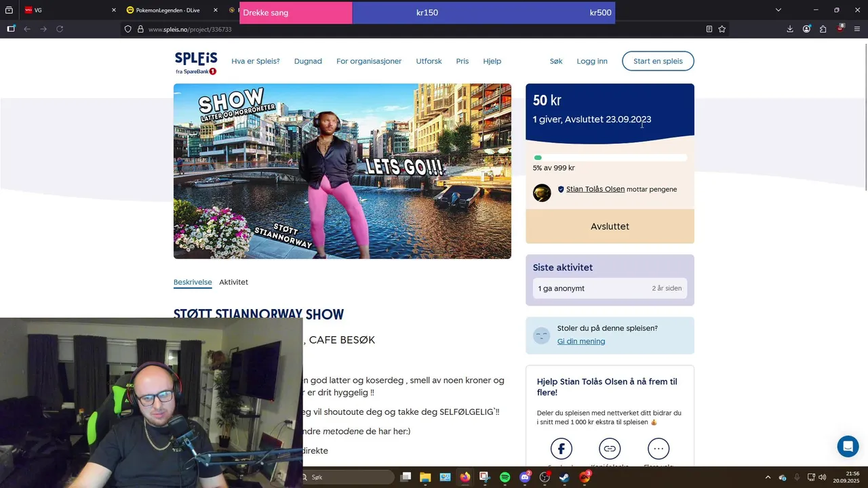
Task: Open the Pris navigation item
Action: 462,61
